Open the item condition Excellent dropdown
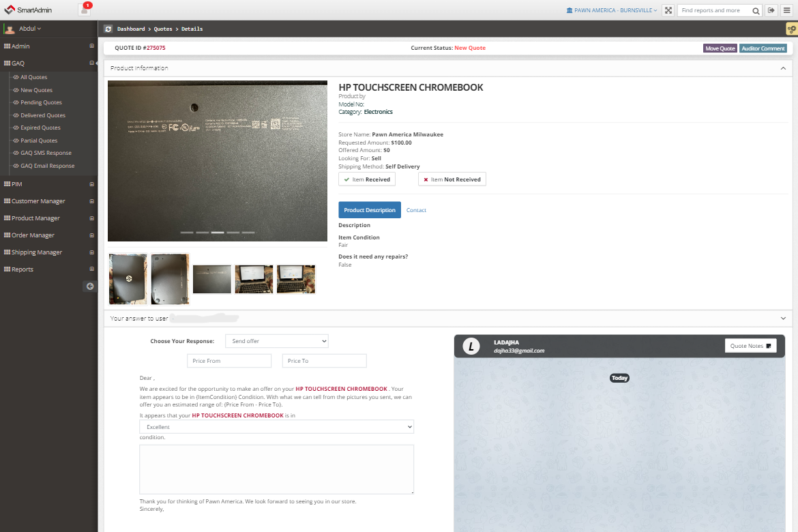The image size is (798, 532). pos(277,426)
